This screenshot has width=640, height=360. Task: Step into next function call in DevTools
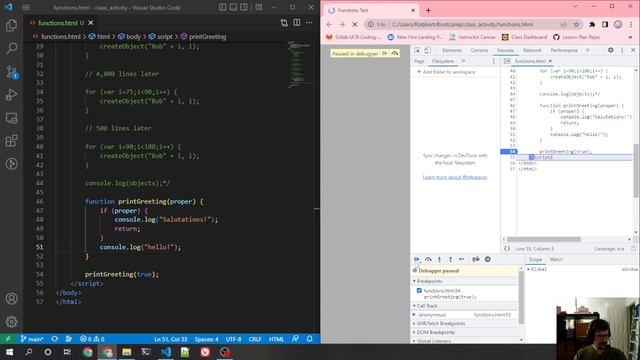[440, 259]
